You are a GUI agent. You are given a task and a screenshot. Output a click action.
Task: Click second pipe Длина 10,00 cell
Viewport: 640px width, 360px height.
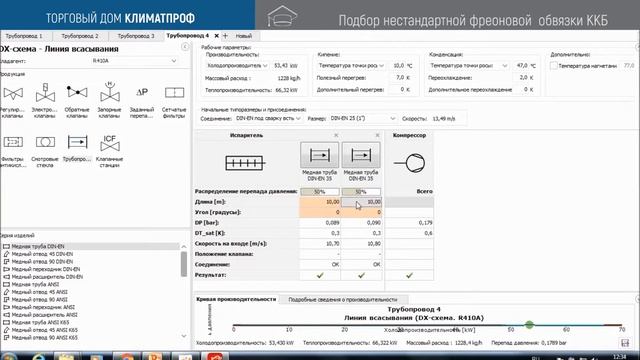click(x=361, y=202)
